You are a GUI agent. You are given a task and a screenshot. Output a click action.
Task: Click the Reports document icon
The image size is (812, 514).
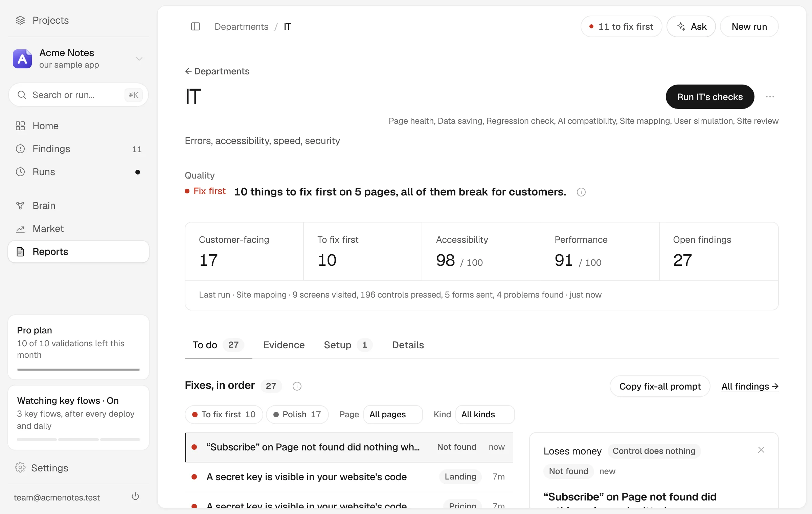(x=20, y=252)
